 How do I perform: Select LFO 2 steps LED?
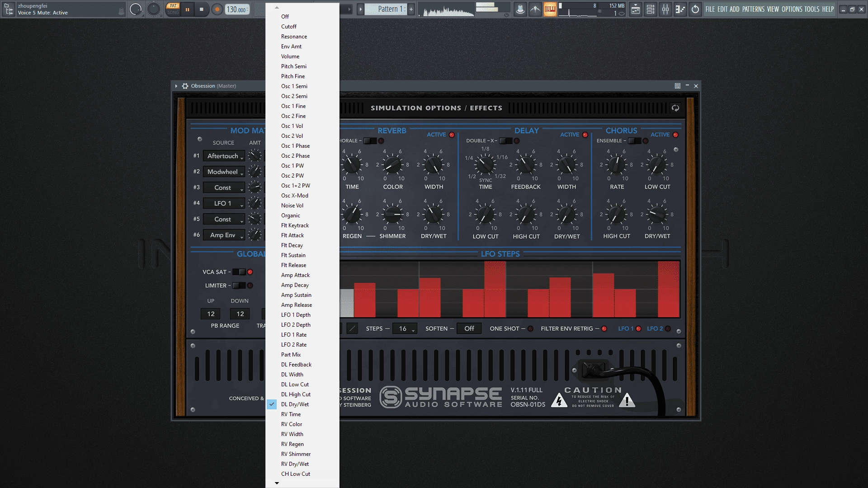click(x=668, y=329)
